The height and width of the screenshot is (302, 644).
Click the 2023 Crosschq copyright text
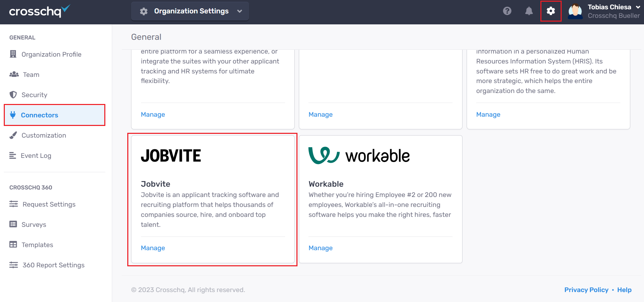[188, 290]
